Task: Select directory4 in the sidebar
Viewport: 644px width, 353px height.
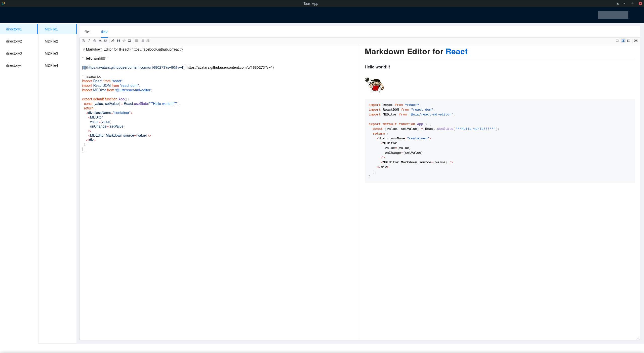Action: 19,65
